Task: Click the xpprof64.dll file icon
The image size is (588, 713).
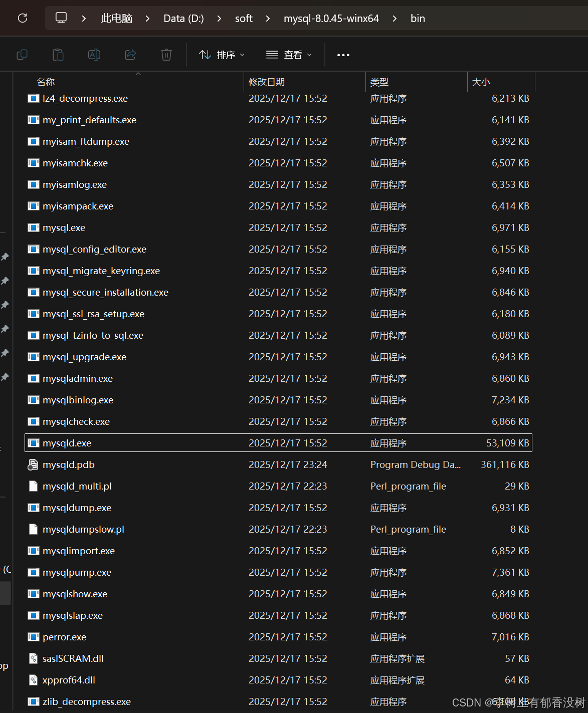Action: click(33, 680)
